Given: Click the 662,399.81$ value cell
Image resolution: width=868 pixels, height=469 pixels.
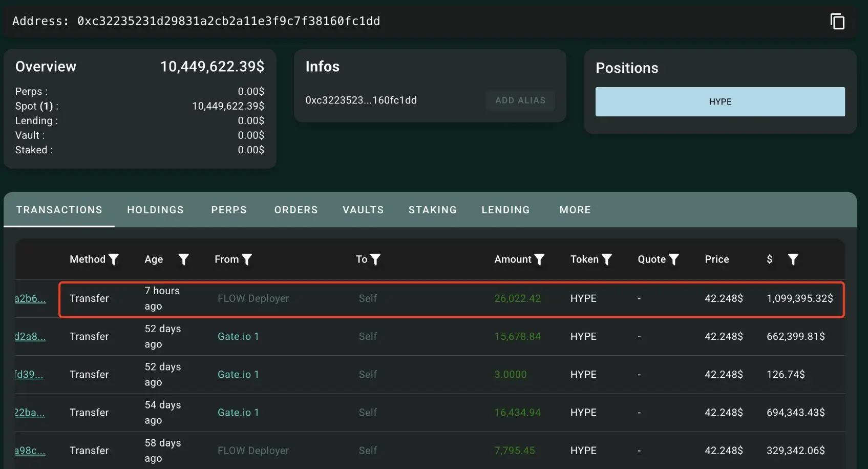Looking at the screenshot, I should point(796,336).
